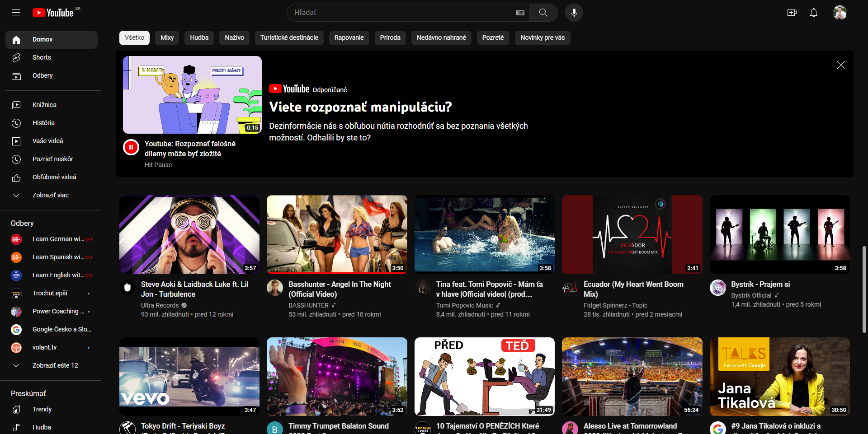868x434 pixels.
Task: Open Odbery subscriptions in sidebar
Action: (52, 75)
